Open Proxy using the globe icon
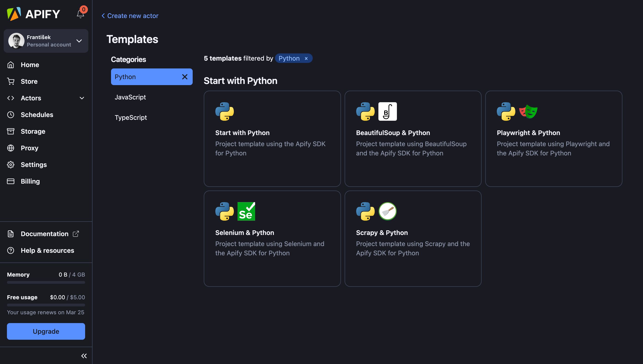643x364 pixels. [11, 148]
